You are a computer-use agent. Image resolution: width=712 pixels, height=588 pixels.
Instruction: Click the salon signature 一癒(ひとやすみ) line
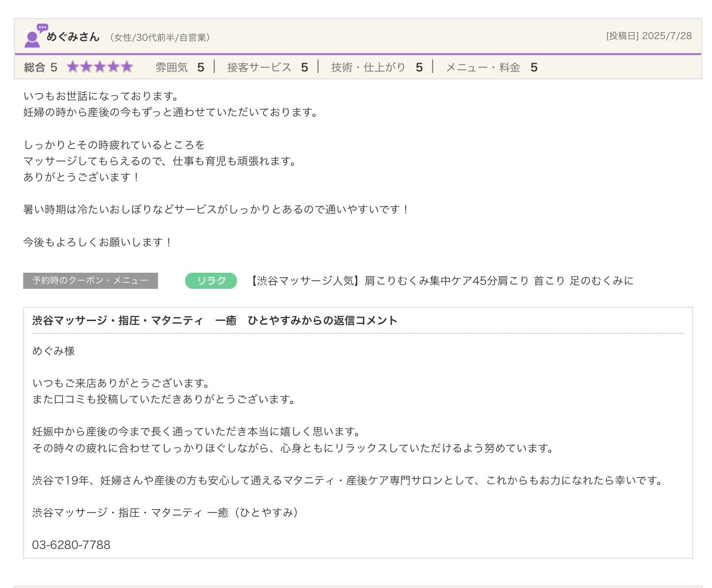point(166,513)
